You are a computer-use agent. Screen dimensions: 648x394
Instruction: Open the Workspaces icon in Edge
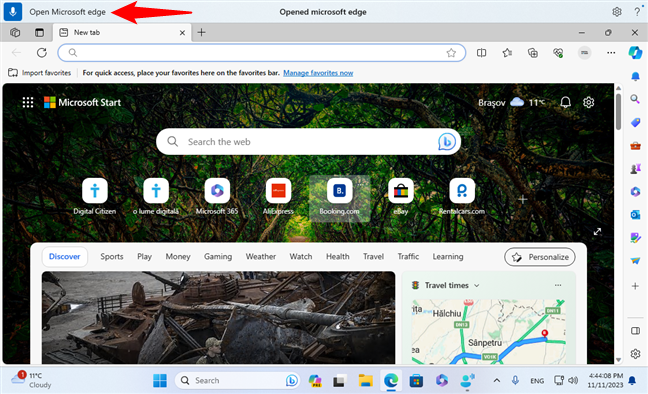pos(15,32)
